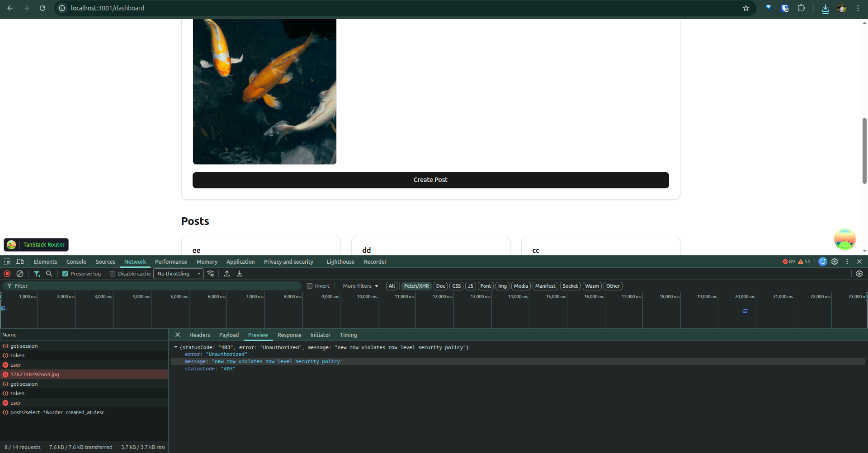Open the Initiator tab

(x=321, y=335)
